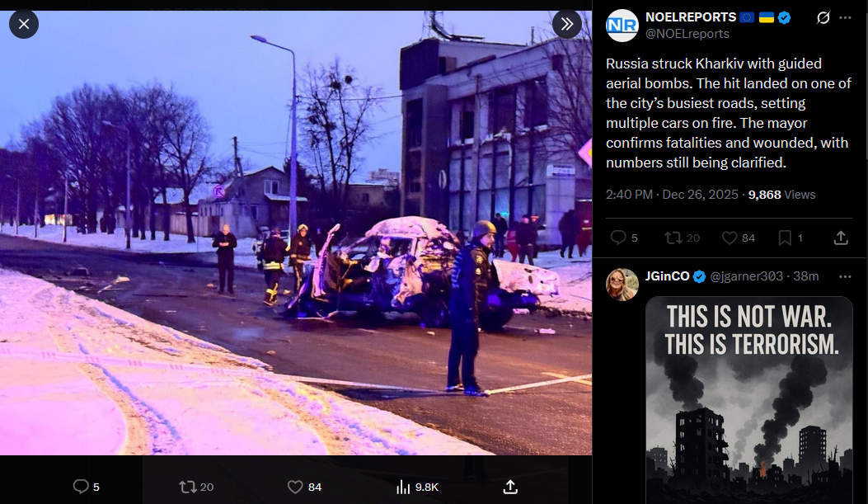Open the 'This is not war' reply image
Viewport: 868px width, 504px height.
click(749, 400)
